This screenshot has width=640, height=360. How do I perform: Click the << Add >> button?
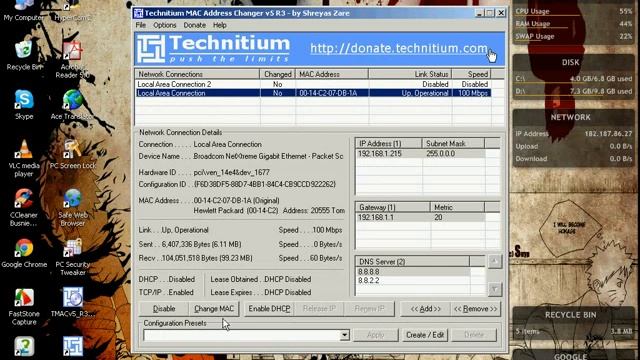point(425,309)
